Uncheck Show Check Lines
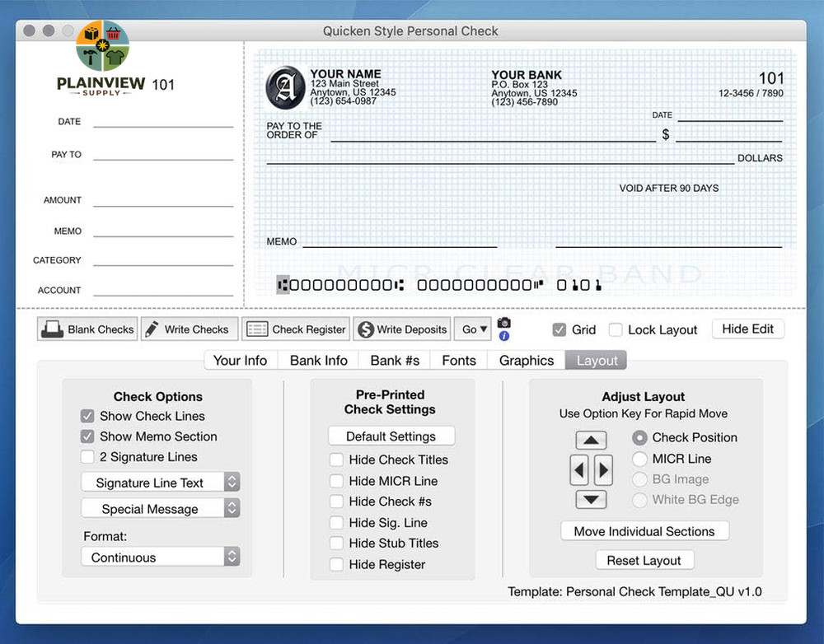The image size is (824, 644). [x=87, y=416]
